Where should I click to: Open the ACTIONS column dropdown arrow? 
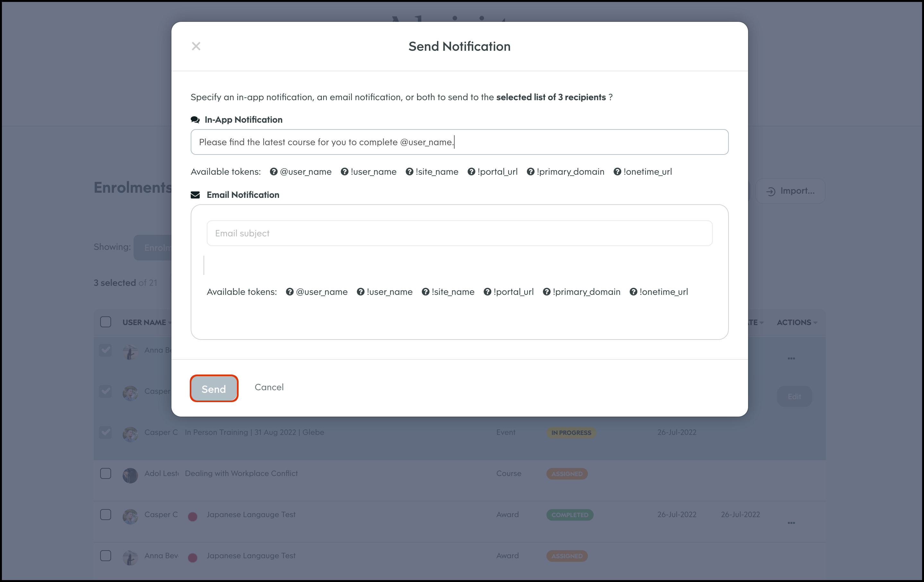815,323
